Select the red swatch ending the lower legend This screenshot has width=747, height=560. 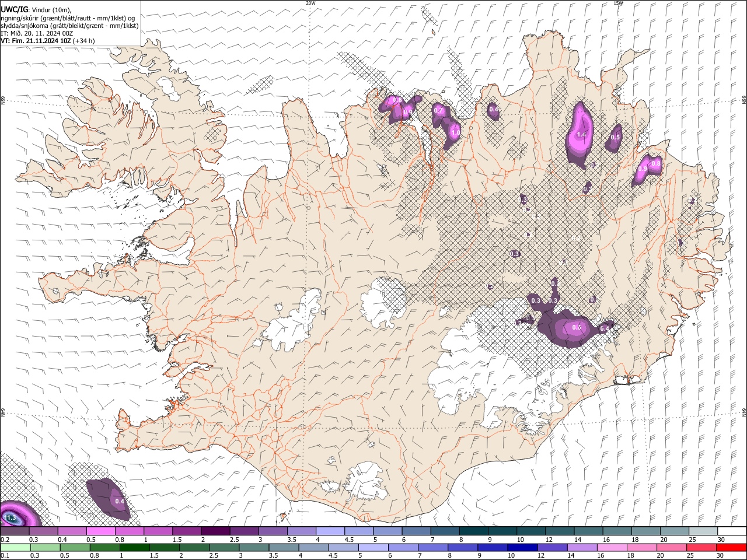pyautogui.click(x=731, y=547)
